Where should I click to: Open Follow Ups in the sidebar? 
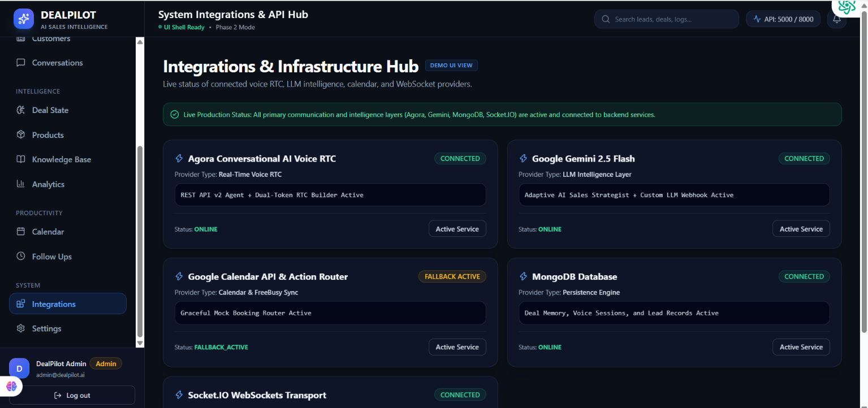point(68,256)
